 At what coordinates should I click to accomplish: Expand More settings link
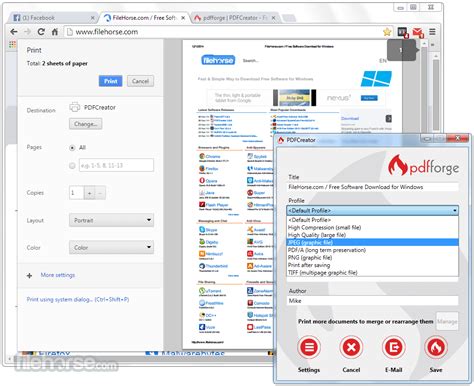click(x=58, y=275)
